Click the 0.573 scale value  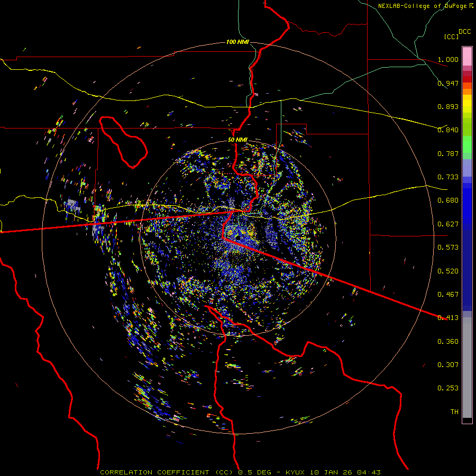[x=448, y=248]
